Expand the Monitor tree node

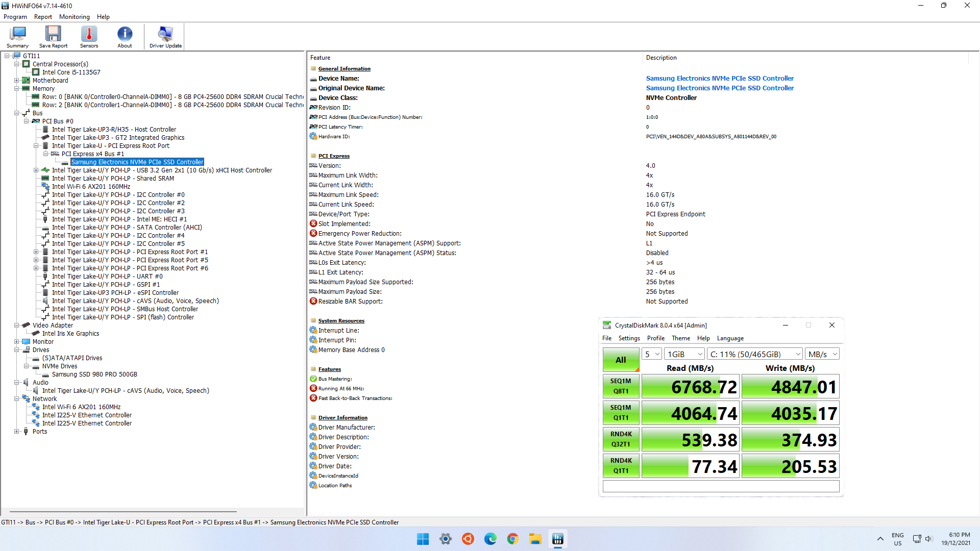click(17, 342)
